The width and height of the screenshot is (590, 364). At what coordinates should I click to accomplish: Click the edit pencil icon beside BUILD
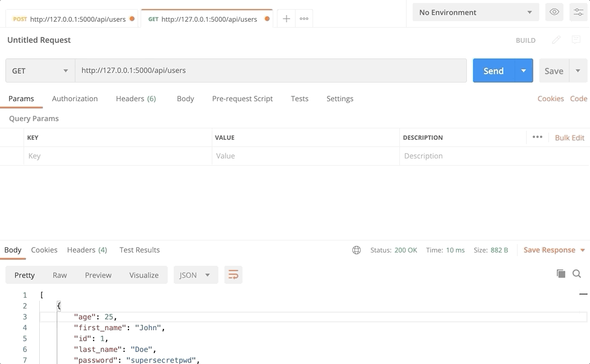click(x=556, y=40)
